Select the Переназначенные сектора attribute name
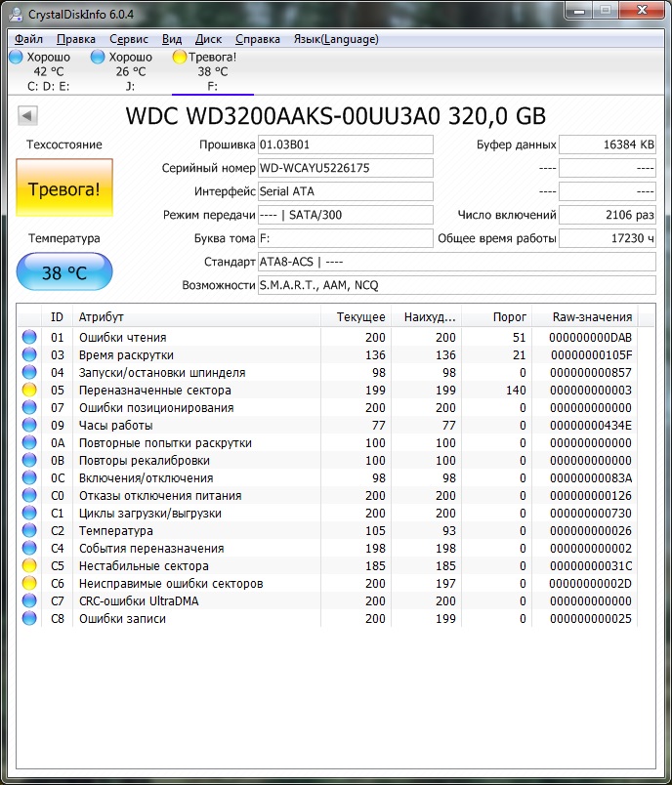Image resolution: width=672 pixels, height=785 pixels. click(x=154, y=390)
